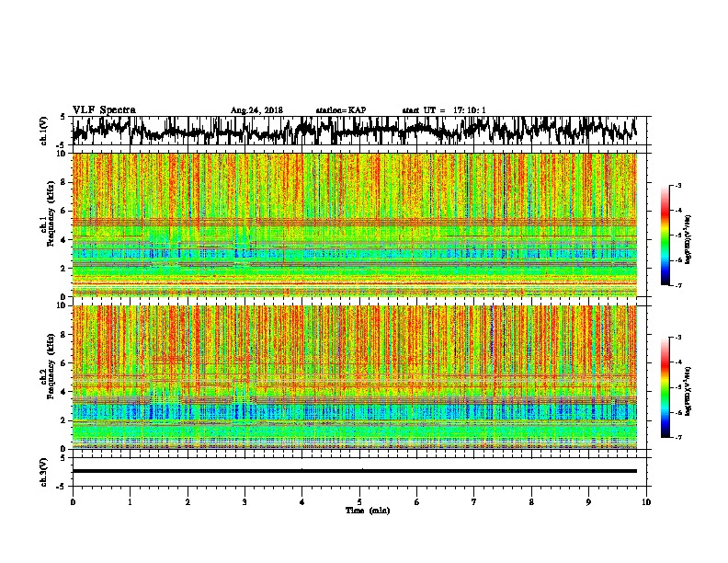Select the date text "Aug.24, 2018"

pyautogui.click(x=256, y=110)
